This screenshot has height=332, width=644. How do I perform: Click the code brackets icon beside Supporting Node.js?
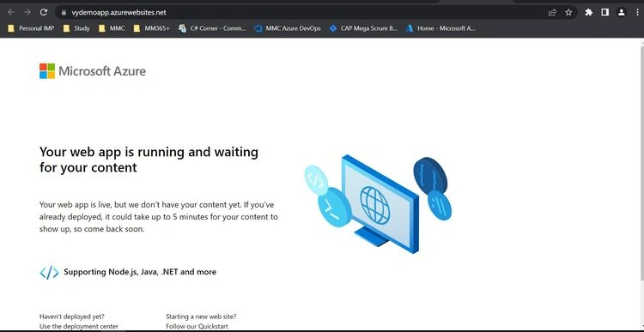point(49,272)
